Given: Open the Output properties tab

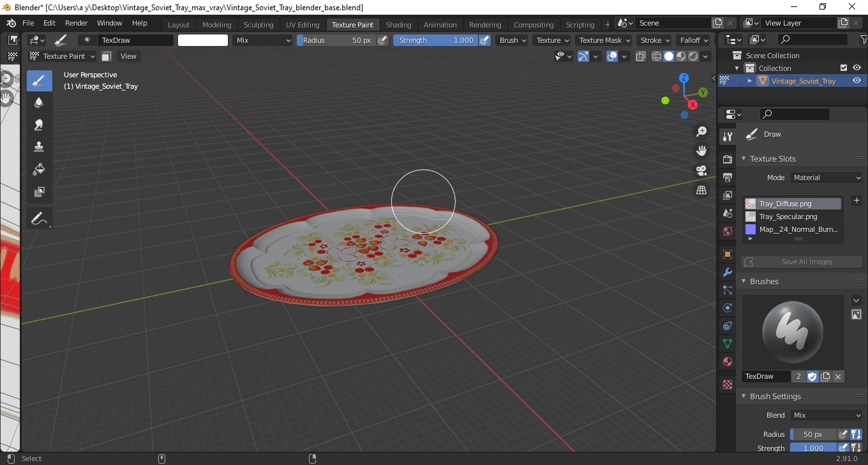Looking at the screenshot, I should coord(727,177).
